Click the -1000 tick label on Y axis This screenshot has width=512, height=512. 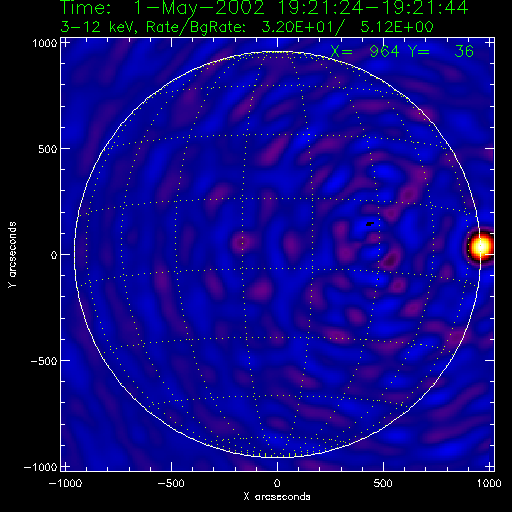pos(40,467)
